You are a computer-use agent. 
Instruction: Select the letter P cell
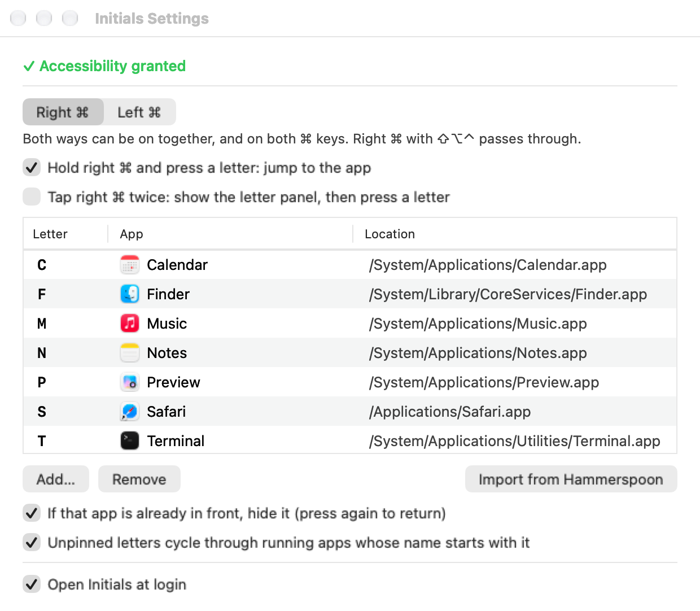click(42, 382)
